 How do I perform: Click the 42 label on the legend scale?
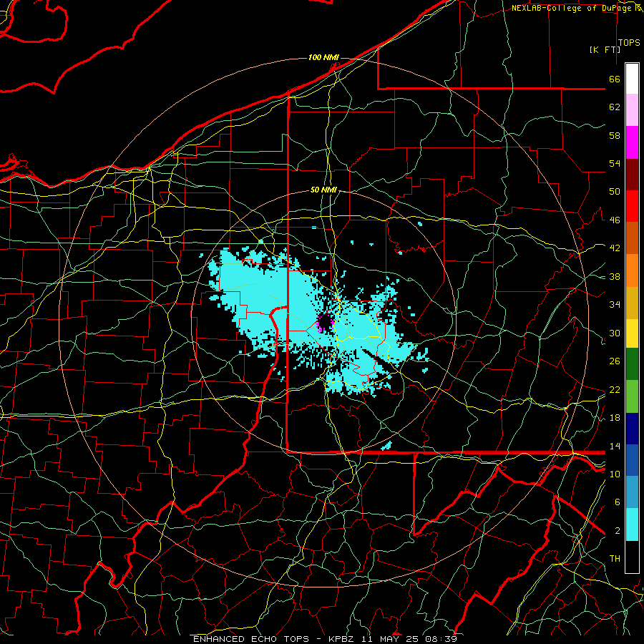pyautogui.click(x=615, y=248)
